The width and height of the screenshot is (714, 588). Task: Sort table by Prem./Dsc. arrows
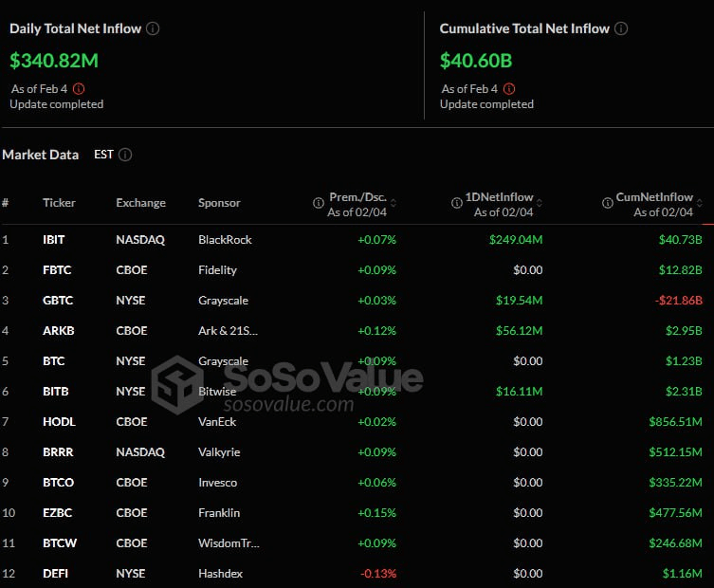[394, 203]
